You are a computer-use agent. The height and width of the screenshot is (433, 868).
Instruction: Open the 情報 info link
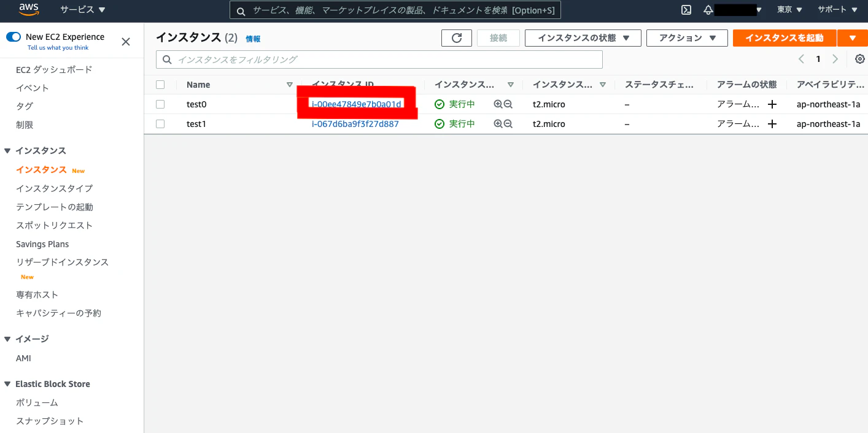tap(253, 39)
